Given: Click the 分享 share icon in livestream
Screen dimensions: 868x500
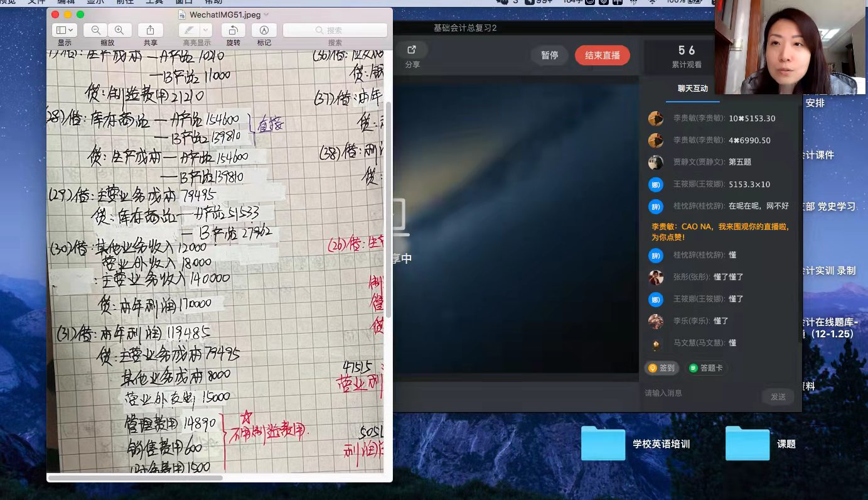Looking at the screenshot, I should pyautogui.click(x=412, y=50).
